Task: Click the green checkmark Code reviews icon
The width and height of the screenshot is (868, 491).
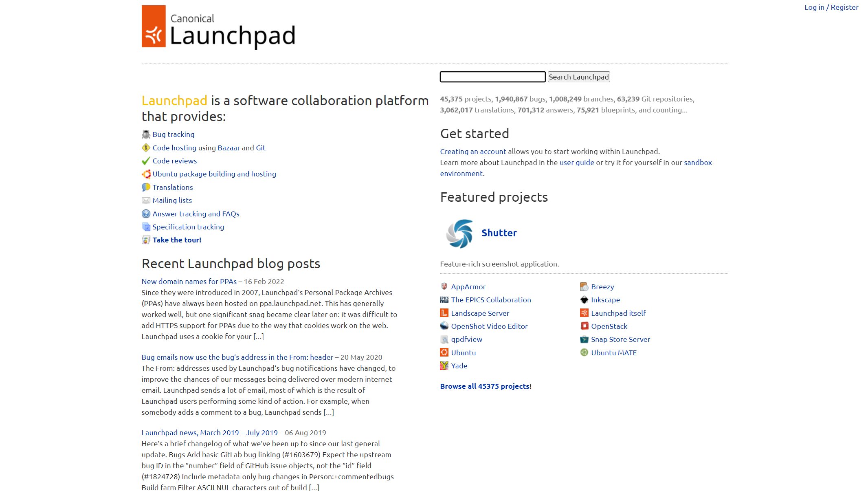Action: coord(146,161)
